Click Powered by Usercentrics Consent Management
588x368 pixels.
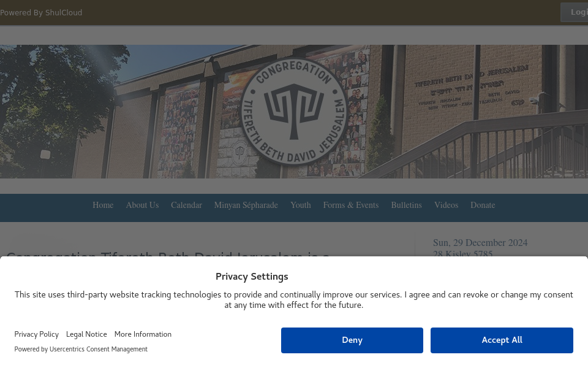click(81, 350)
